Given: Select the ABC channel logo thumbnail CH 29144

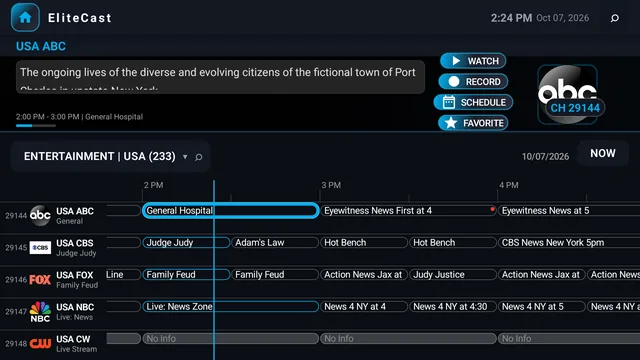Looking at the screenshot, I should tap(567, 95).
